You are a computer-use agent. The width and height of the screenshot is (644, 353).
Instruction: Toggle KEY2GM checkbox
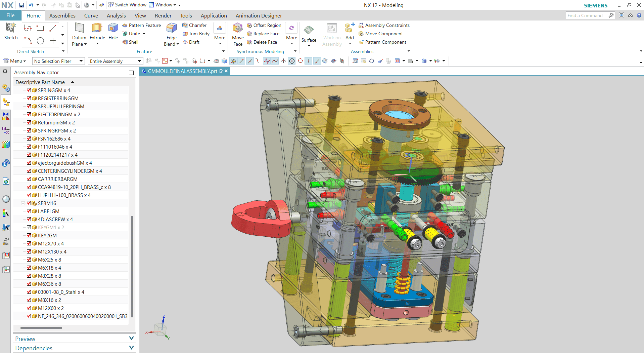(29, 235)
